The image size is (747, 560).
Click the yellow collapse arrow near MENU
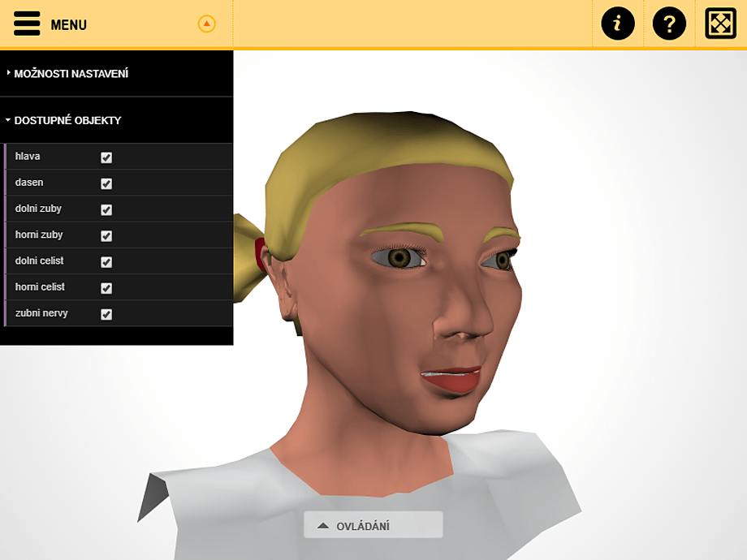point(208,24)
